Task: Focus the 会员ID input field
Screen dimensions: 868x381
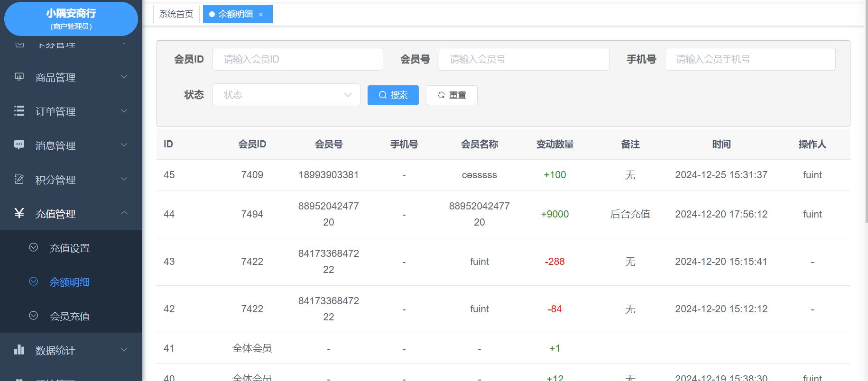Action: pos(297,59)
